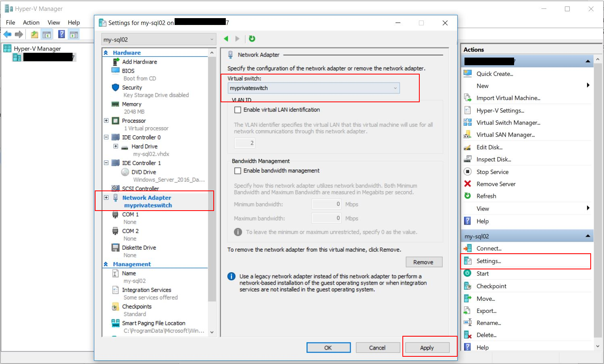604x364 pixels.
Task: Click the Minimum bandwidth field
Action: coord(327,204)
